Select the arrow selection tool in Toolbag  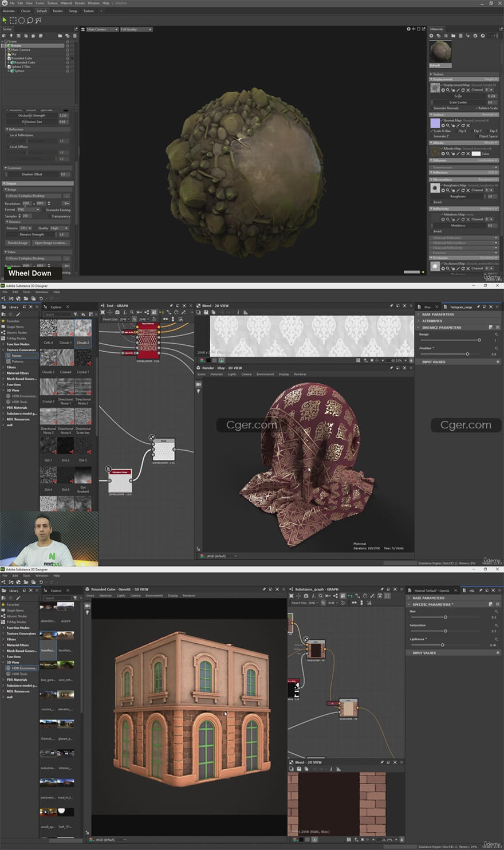pos(5,20)
